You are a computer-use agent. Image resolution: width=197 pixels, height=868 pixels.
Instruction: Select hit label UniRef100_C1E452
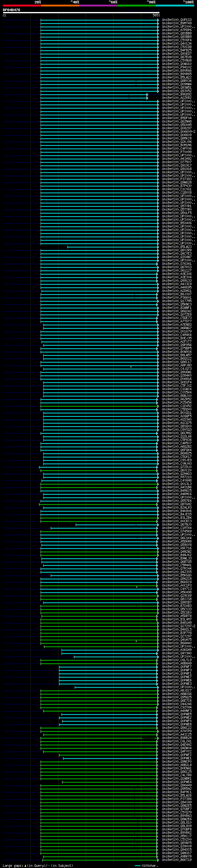tap(177, 406)
